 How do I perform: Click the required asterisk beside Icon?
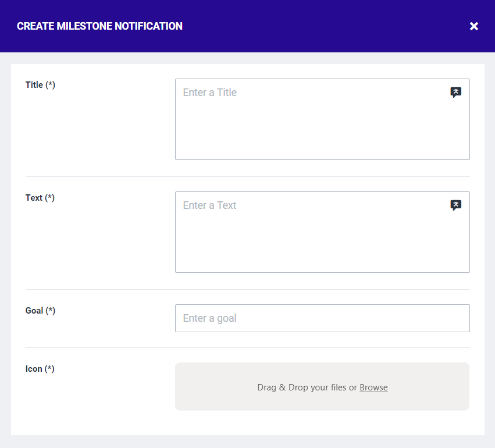[x=50, y=369]
